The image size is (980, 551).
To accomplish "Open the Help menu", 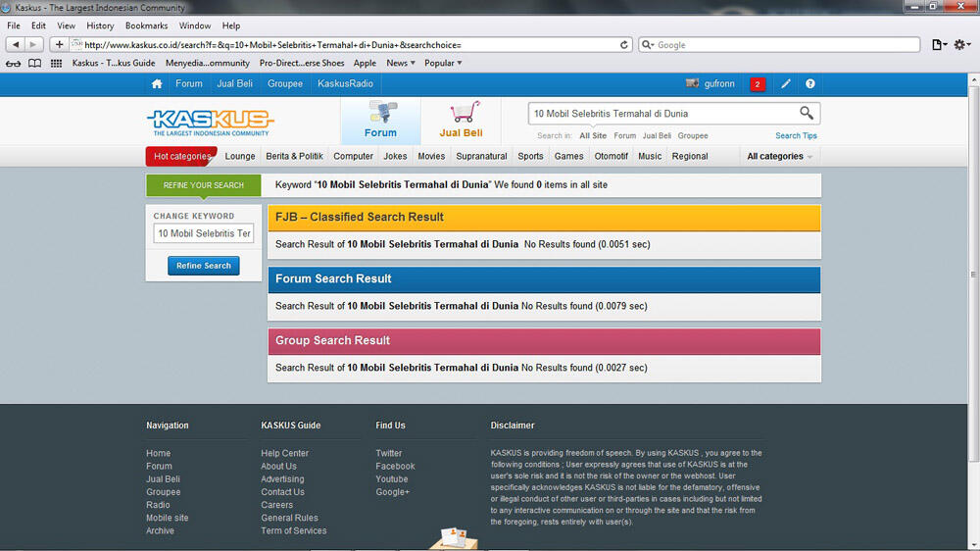I will (231, 25).
